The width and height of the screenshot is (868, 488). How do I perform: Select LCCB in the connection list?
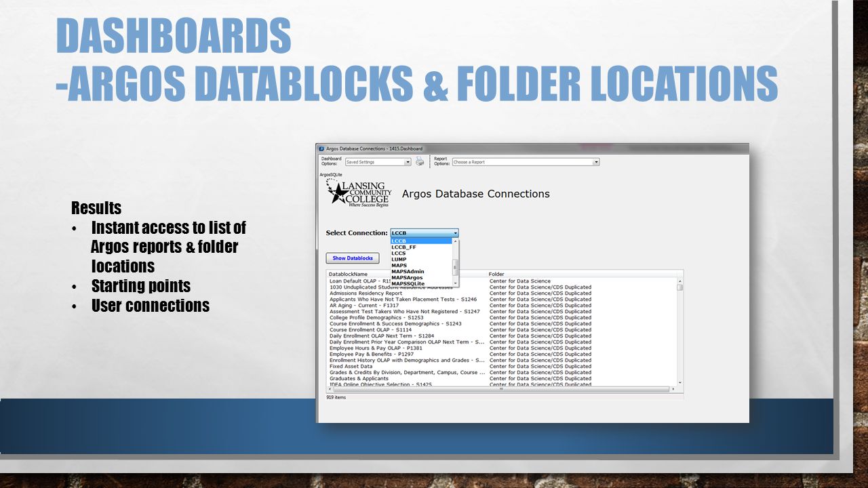point(421,241)
